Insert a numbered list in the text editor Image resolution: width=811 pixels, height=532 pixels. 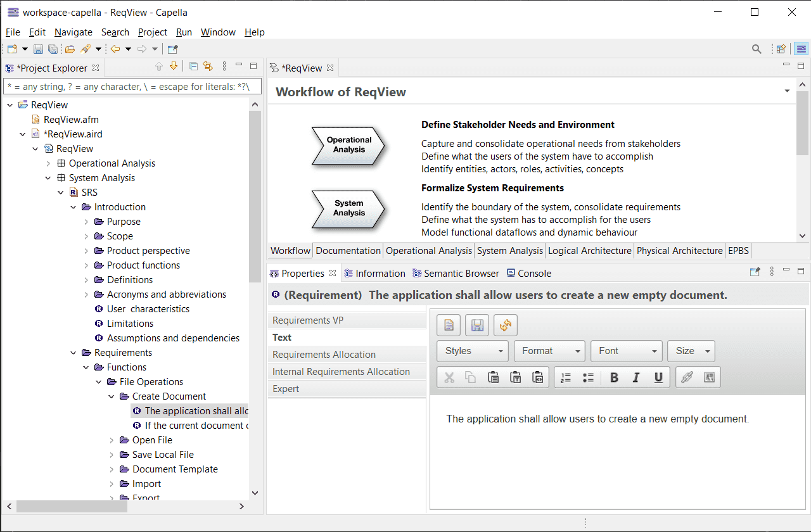pos(566,377)
